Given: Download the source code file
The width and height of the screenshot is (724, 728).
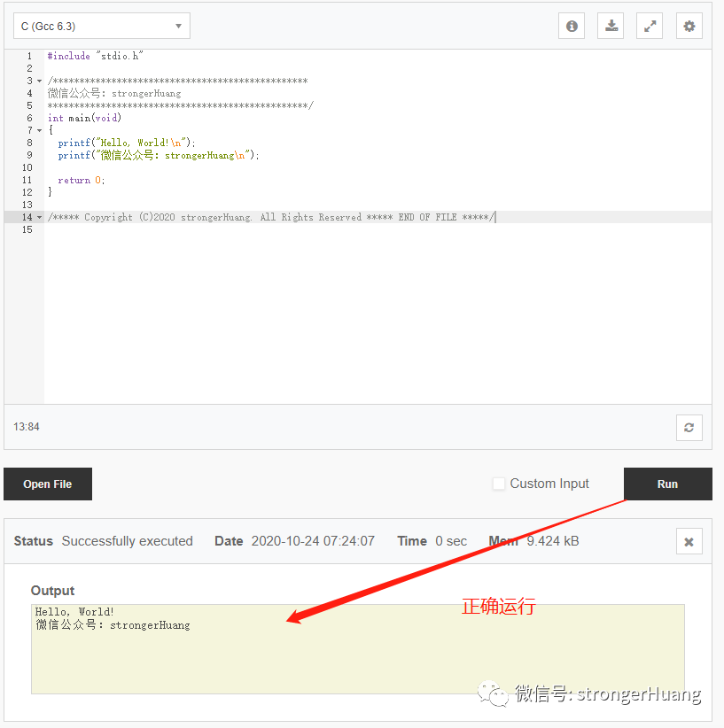Looking at the screenshot, I should [x=611, y=26].
